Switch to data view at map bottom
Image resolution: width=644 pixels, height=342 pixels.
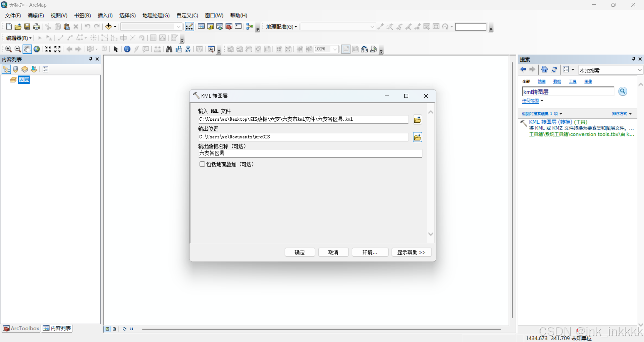[107, 329]
